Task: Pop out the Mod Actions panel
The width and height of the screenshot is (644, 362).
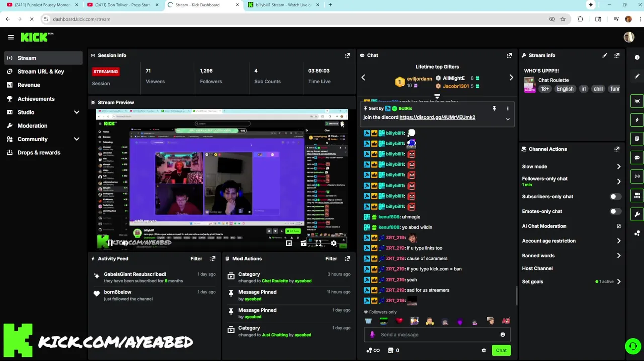Action: click(x=347, y=259)
